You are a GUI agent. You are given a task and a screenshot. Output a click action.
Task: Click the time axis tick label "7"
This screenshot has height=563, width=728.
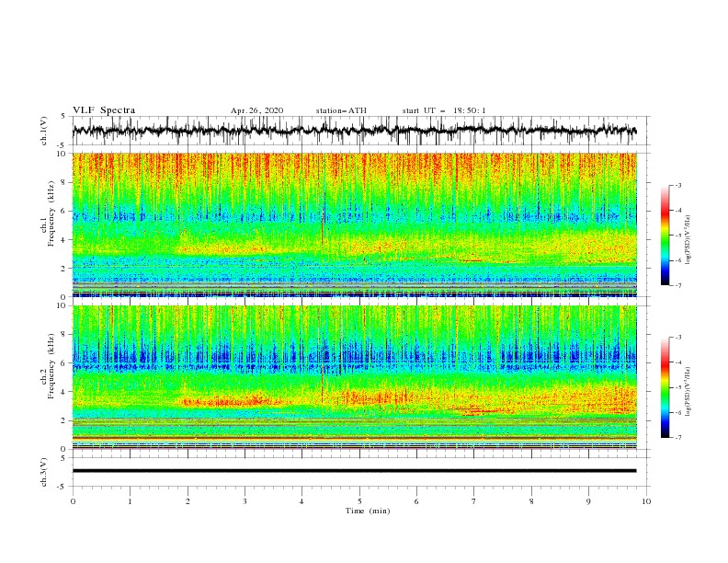(x=474, y=501)
